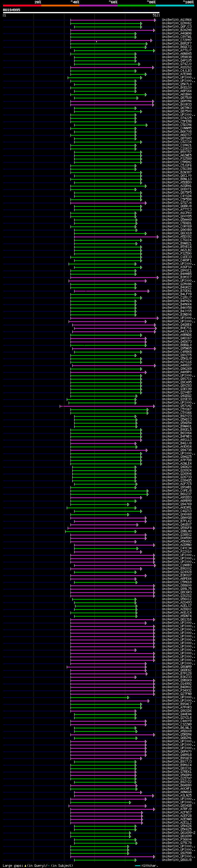The width and height of the screenshot is (197, 868).
Task: Click the UniRef100_A0E9M1 label
Action: (x=177, y=507)
